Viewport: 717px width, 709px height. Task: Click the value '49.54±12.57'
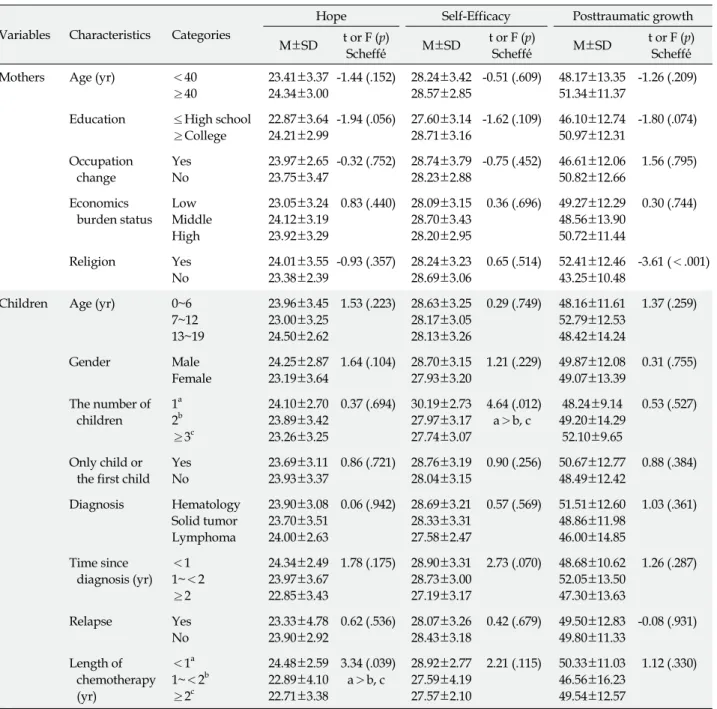tap(592, 697)
